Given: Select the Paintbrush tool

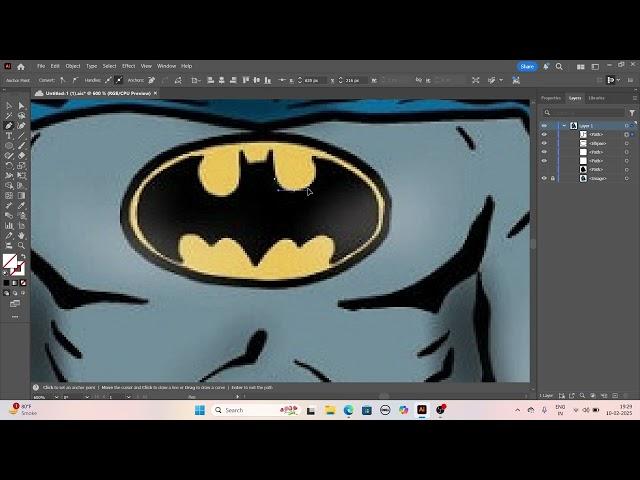Looking at the screenshot, I should tap(21, 146).
